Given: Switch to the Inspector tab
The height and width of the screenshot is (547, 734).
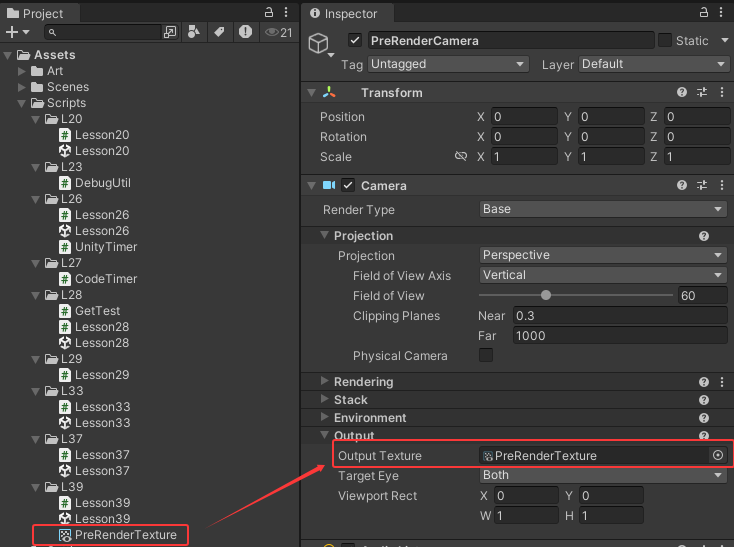Looking at the screenshot, I should [x=349, y=13].
